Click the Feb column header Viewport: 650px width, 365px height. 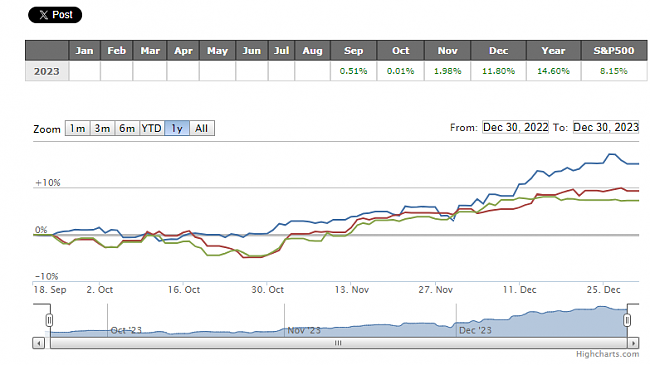pos(116,51)
